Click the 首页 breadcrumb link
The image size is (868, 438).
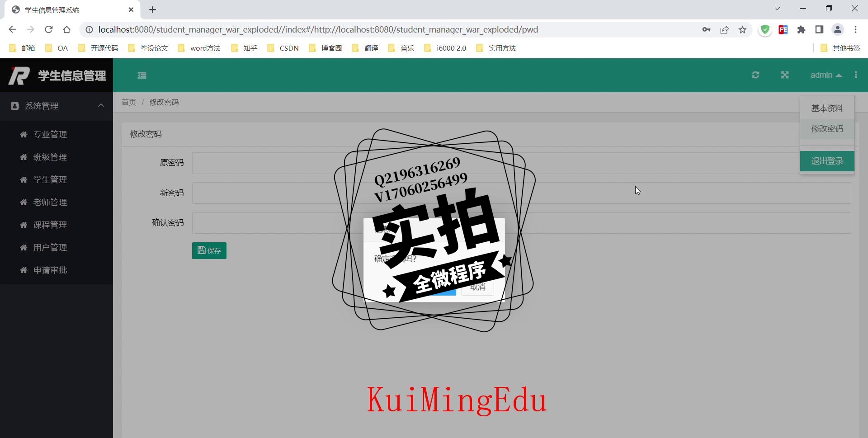click(x=128, y=102)
